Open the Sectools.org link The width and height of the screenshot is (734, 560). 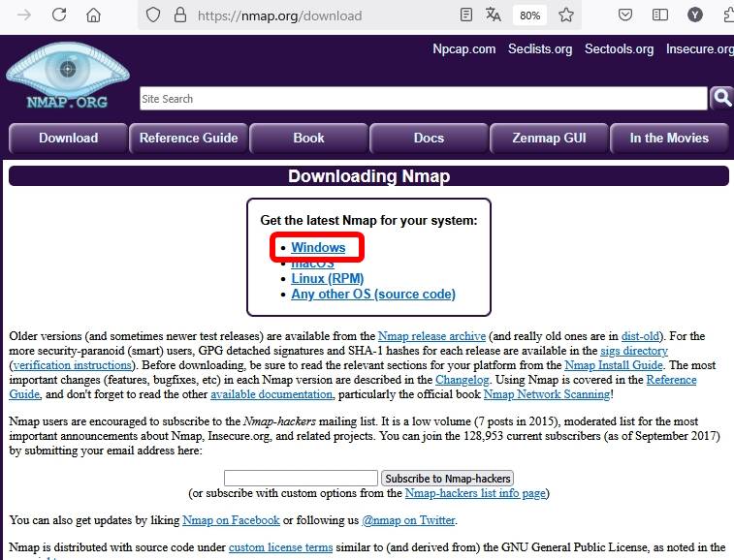coord(619,49)
